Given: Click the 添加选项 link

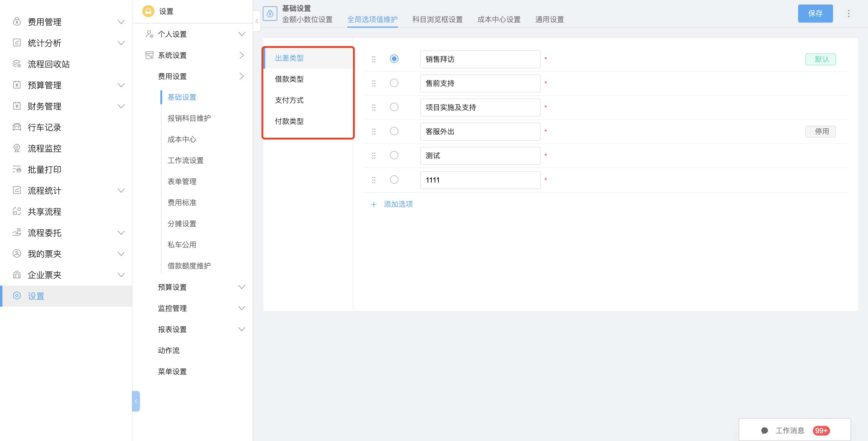Looking at the screenshot, I should pyautogui.click(x=398, y=204).
